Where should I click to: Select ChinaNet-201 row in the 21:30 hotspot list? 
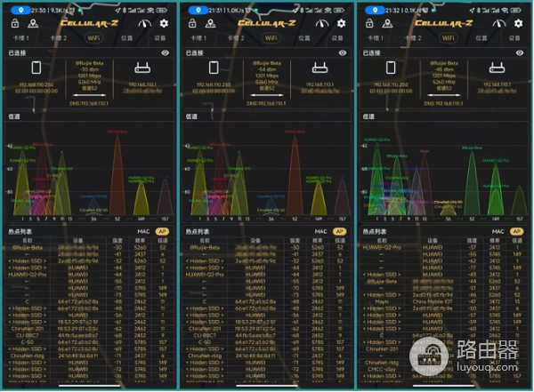[89, 329]
